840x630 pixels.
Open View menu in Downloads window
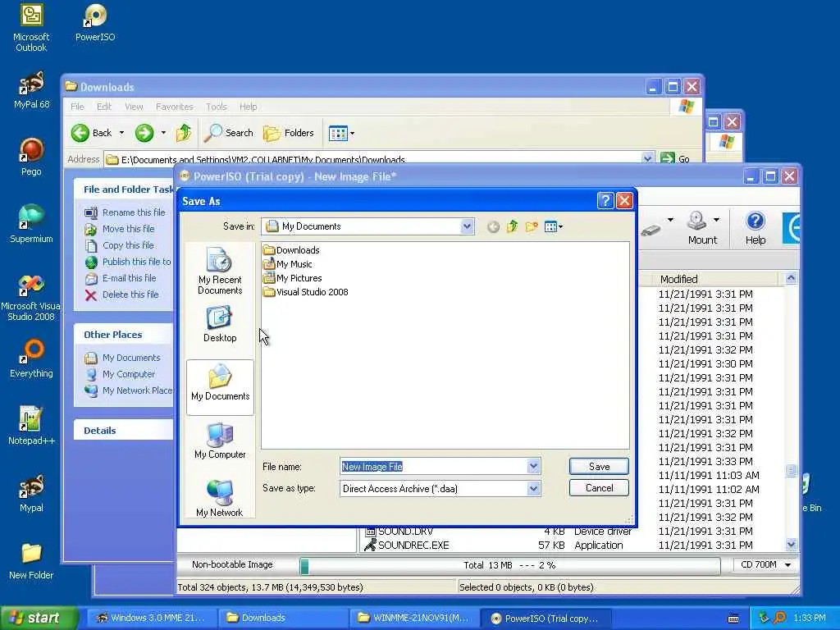[x=134, y=107]
